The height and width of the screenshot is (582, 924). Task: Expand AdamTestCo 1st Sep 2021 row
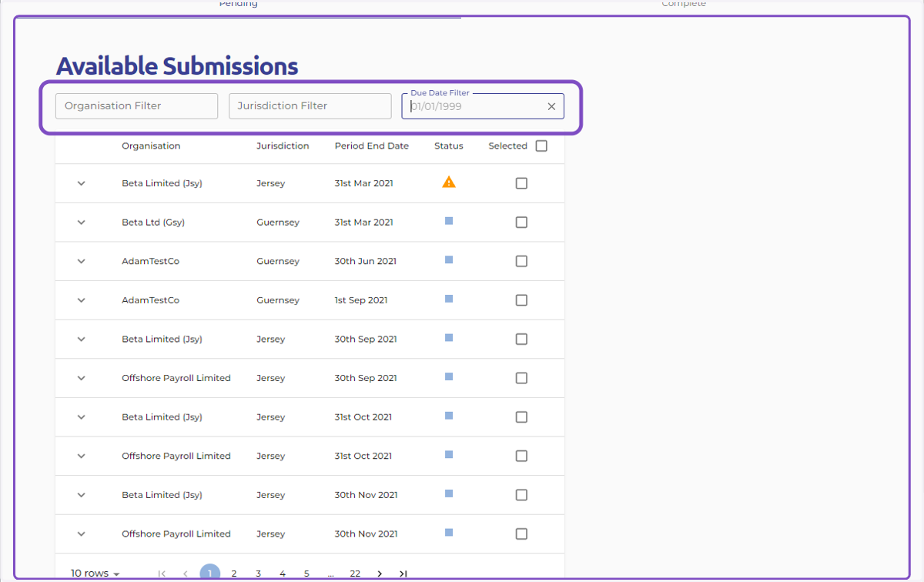coord(81,300)
